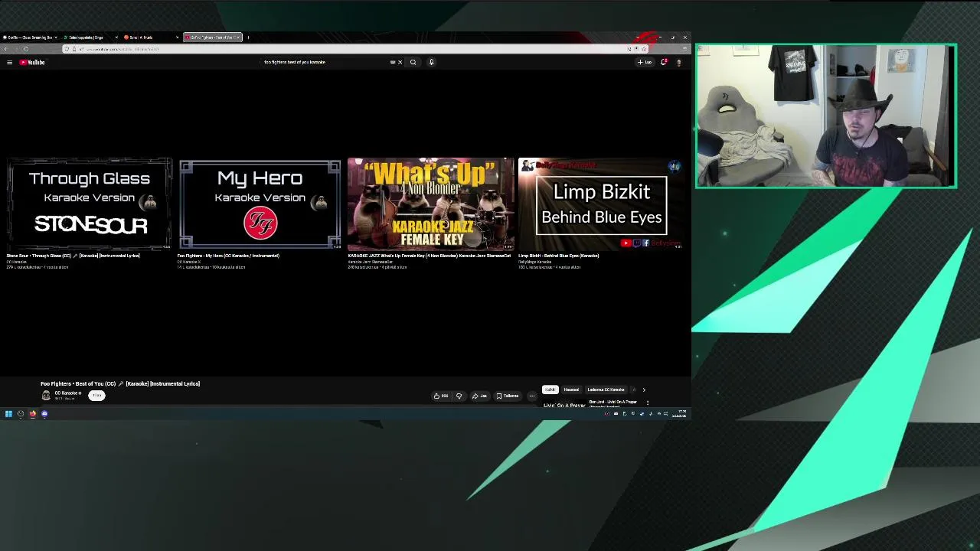Open the What's Up Karaoke Jazz thumbnail
The height and width of the screenshot is (551, 980).
(x=431, y=204)
